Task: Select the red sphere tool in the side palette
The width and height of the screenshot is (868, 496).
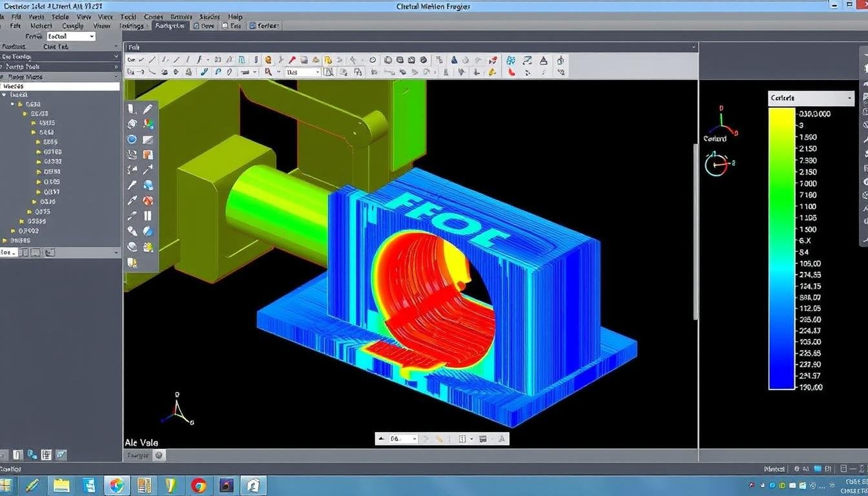Action: (147, 201)
